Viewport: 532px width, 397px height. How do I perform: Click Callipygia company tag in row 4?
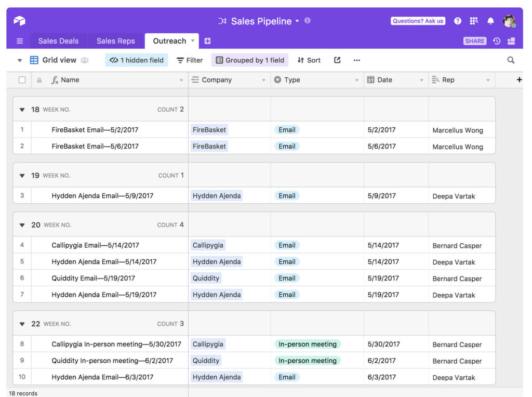(x=208, y=245)
